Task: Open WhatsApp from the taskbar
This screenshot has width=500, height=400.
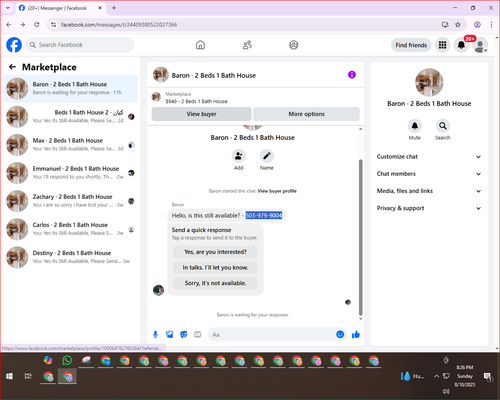Action: [67, 360]
